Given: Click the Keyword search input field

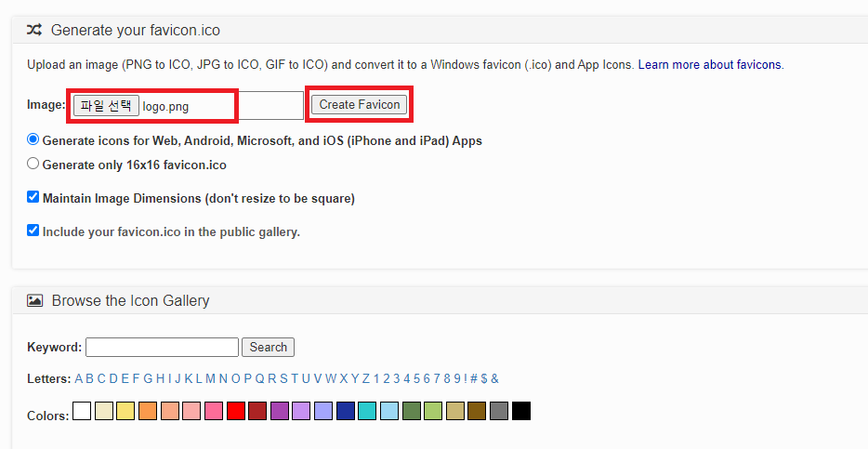Looking at the screenshot, I should 163,347.
